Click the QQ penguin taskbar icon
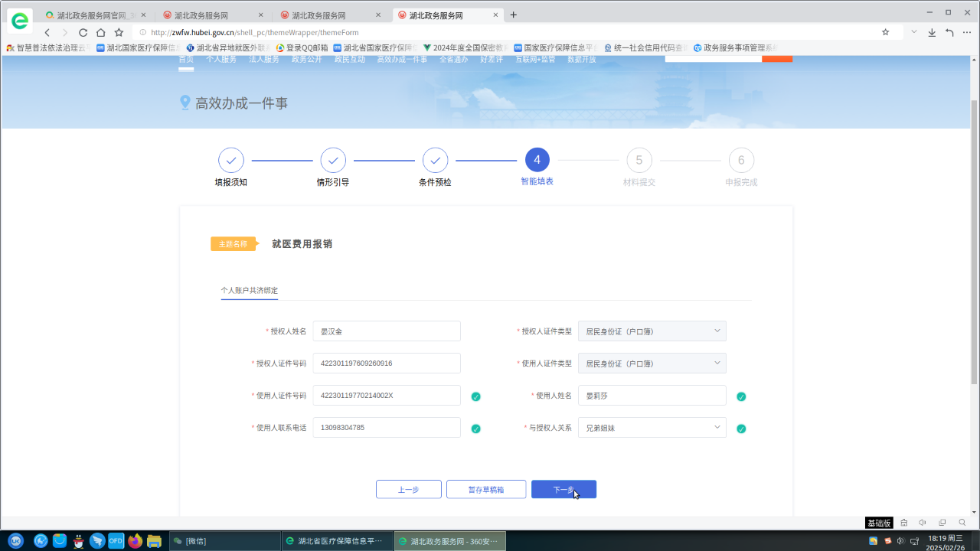Screen dimensions: 980x551 [x=78, y=541]
